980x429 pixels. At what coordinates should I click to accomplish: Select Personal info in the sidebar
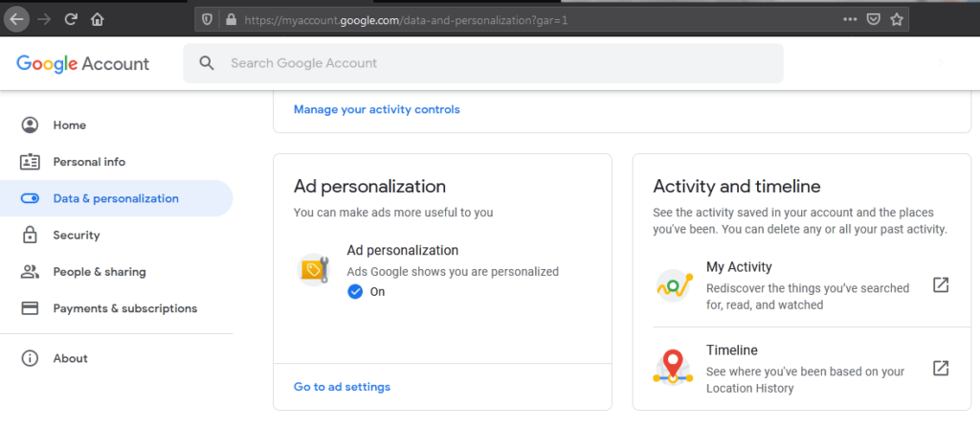pyautogui.click(x=89, y=162)
